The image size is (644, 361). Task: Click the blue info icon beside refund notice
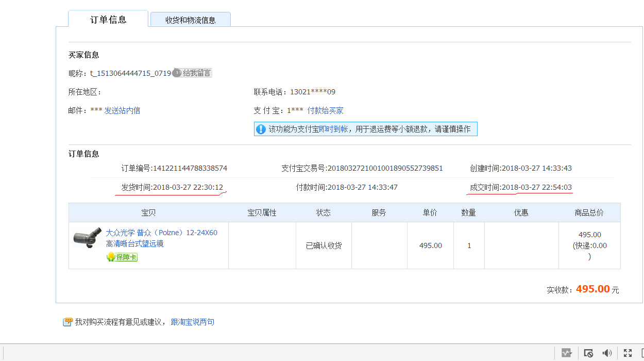click(261, 129)
